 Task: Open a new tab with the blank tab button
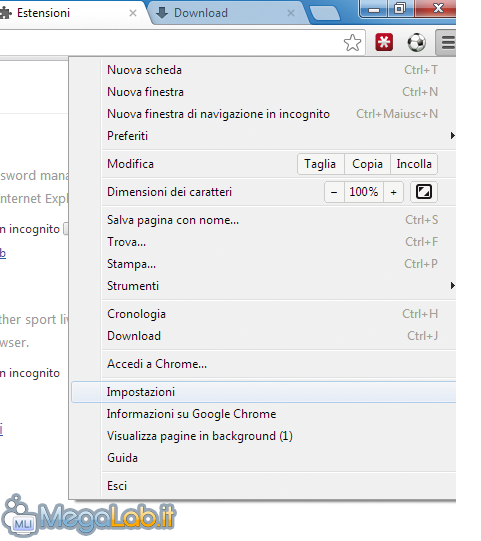324,14
